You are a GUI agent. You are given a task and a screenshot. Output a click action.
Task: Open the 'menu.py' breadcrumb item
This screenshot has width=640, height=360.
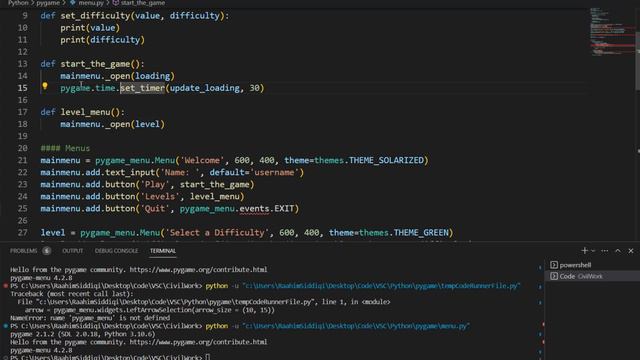click(x=91, y=3)
